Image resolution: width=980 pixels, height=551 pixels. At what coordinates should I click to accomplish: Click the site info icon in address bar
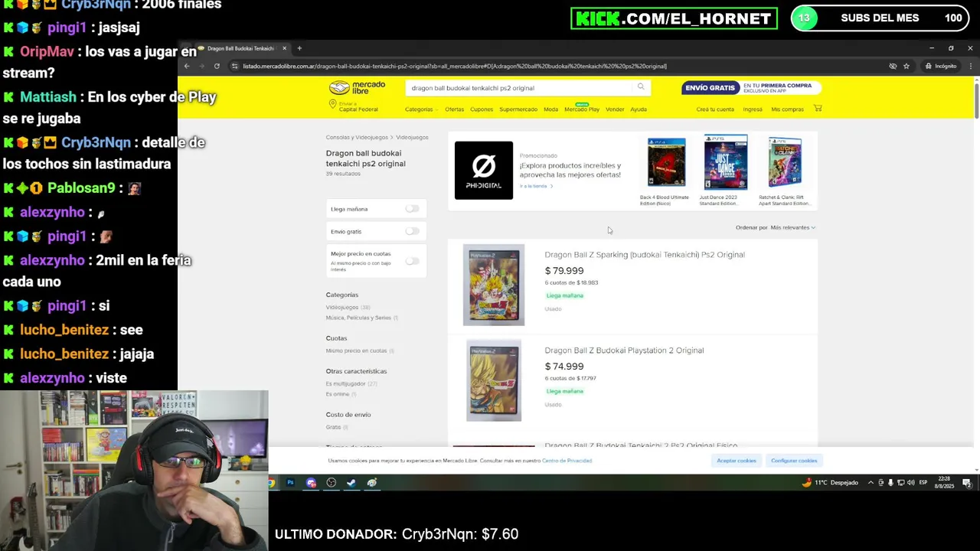pyautogui.click(x=235, y=66)
